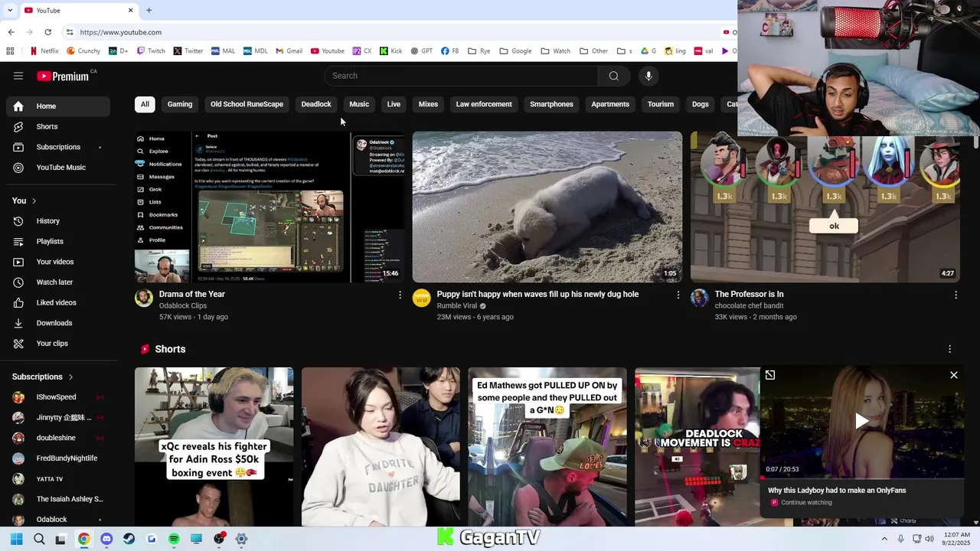Select the Music filter chip

coord(359,104)
